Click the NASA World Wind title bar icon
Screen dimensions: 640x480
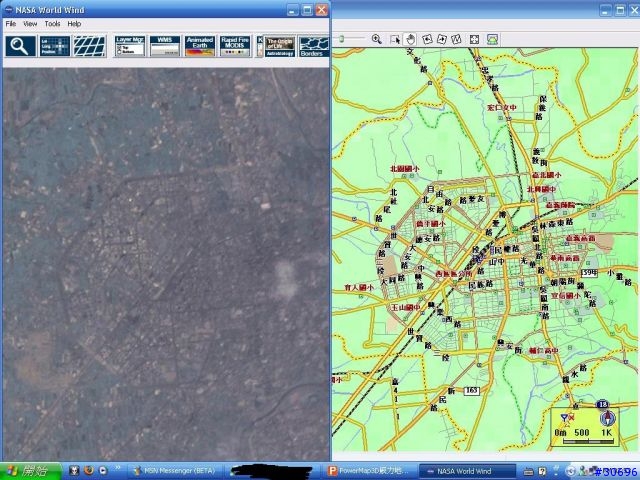click(x=9, y=10)
